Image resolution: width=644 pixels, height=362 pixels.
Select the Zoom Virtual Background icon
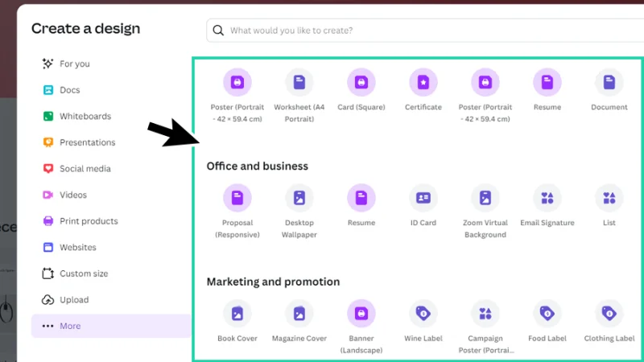tap(485, 198)
